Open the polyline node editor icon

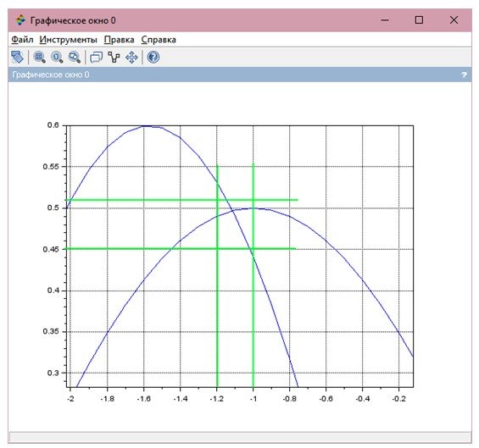click(114, 57)
